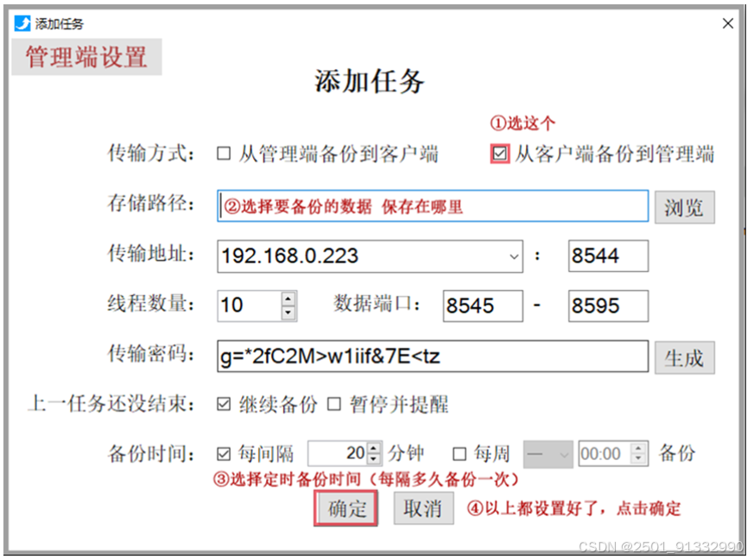Click the 备份时间: label
Viewport: 747px width, 560px height.
click(x=151, y=454)
